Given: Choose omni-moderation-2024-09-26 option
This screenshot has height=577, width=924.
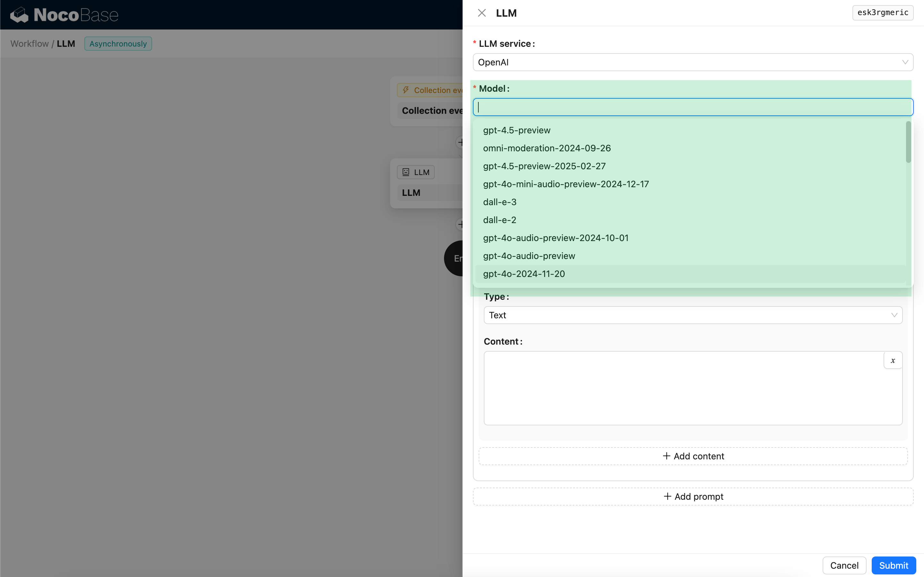Looking at the screenshot, I should (x=547, y=148).
